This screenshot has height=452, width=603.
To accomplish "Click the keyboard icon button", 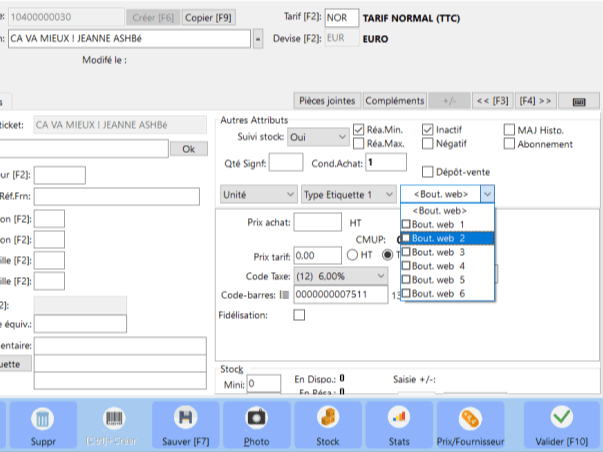I will click(x=578, y=101).
